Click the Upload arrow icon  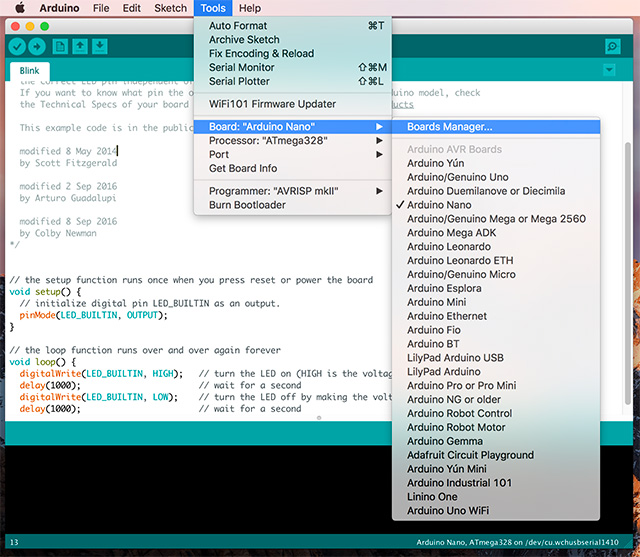[x=36, y=46]
